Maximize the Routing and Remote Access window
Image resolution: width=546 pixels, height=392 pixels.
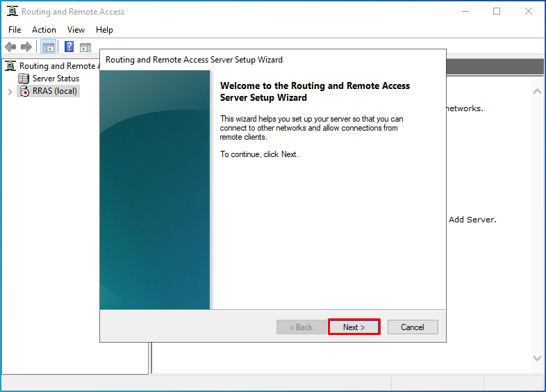[497, 12]
